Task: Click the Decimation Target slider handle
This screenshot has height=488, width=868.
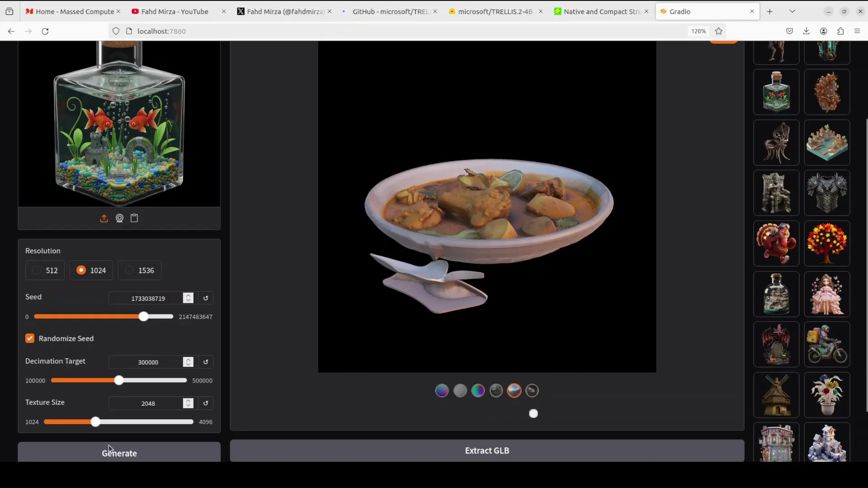Action: [119, 380]
